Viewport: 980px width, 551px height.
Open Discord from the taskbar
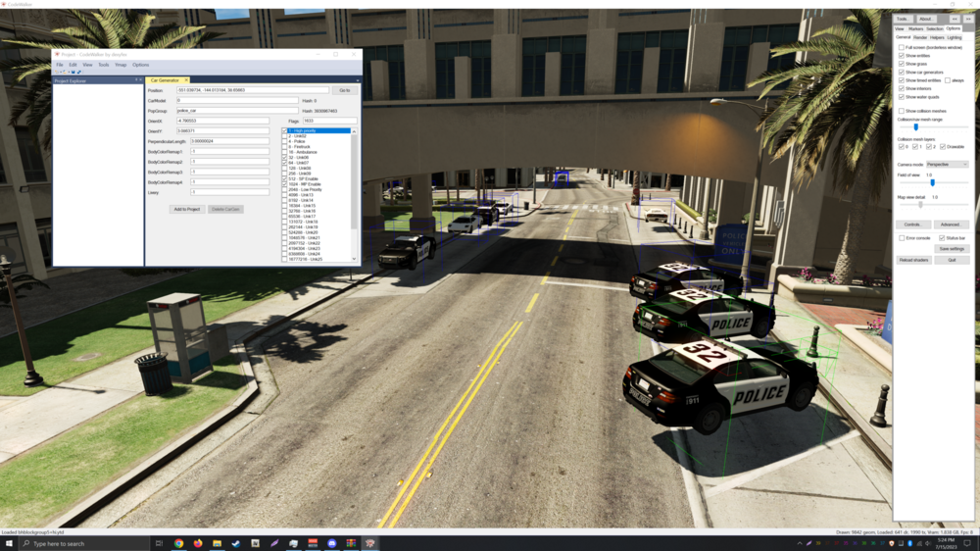click(332, 543)
